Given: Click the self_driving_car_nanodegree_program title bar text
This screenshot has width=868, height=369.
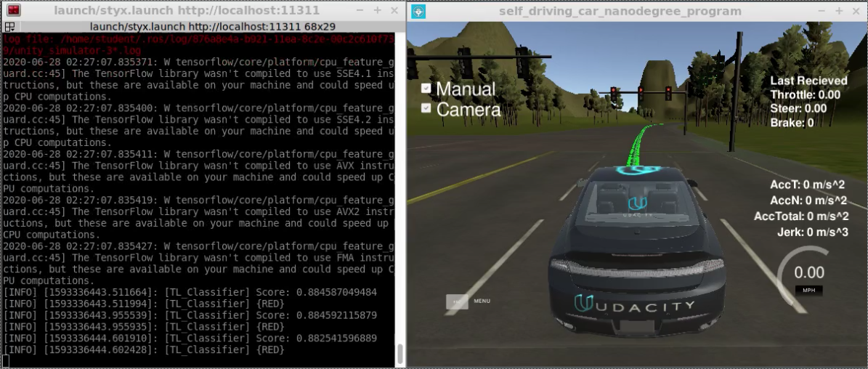Looking at the screenshot, I should pos(620,11).
